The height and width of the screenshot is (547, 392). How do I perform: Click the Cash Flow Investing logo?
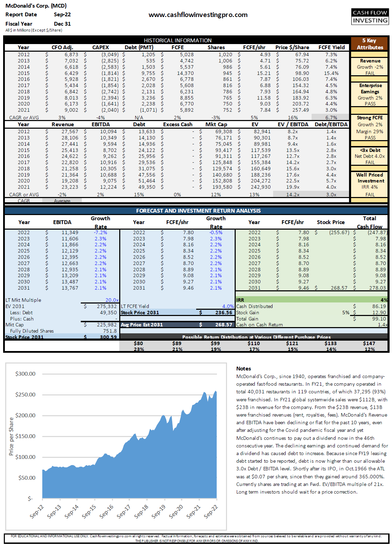(x=370, y=16)
